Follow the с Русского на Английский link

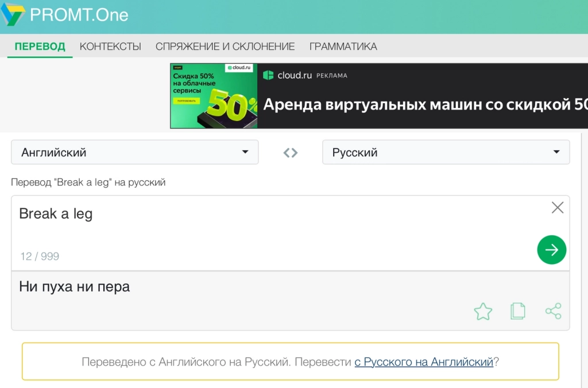point(424,362)
